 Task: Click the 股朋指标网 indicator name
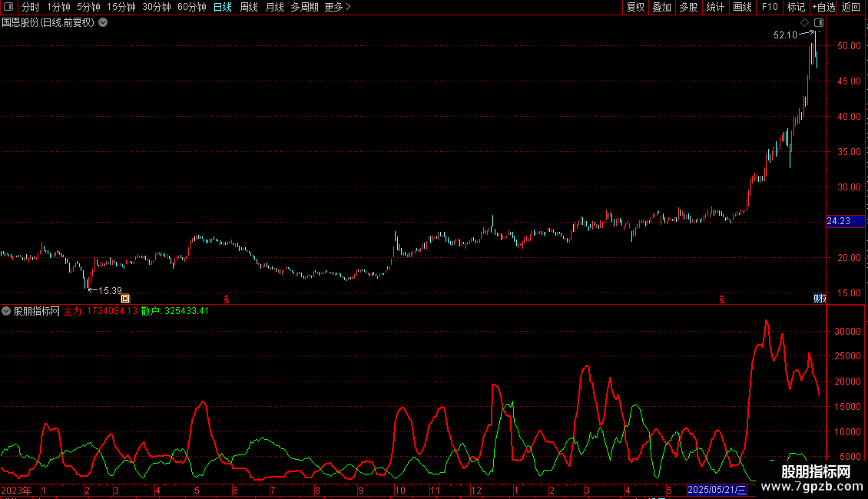(37, 312)
